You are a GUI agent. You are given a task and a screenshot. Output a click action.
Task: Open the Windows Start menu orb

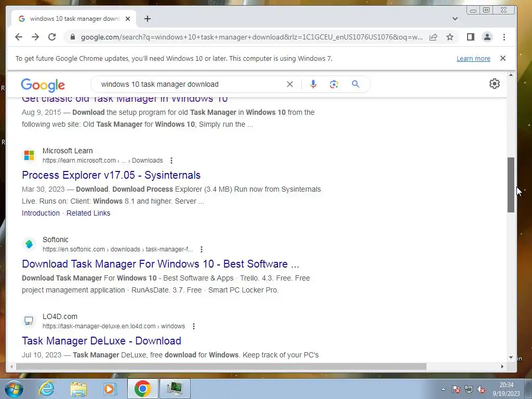coord(14,389)
